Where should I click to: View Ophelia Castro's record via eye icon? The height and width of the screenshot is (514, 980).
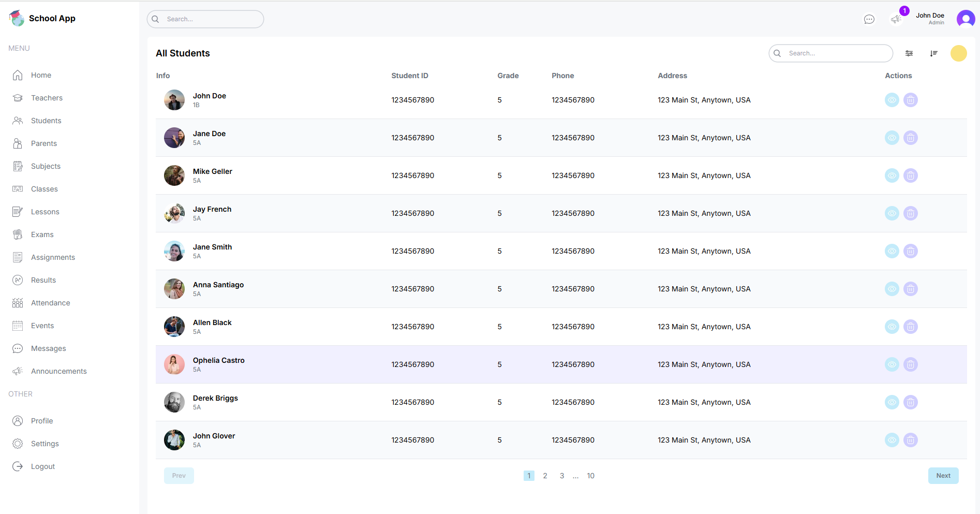892,364
